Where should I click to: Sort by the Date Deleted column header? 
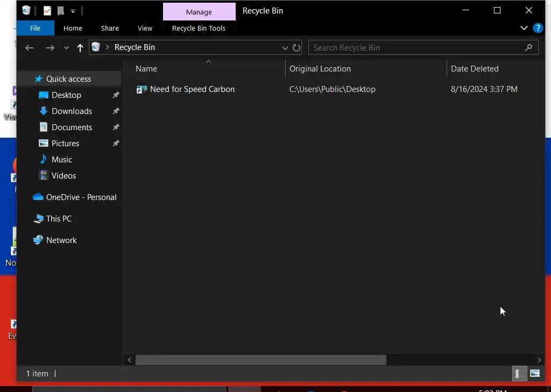[x=475, y=68]
